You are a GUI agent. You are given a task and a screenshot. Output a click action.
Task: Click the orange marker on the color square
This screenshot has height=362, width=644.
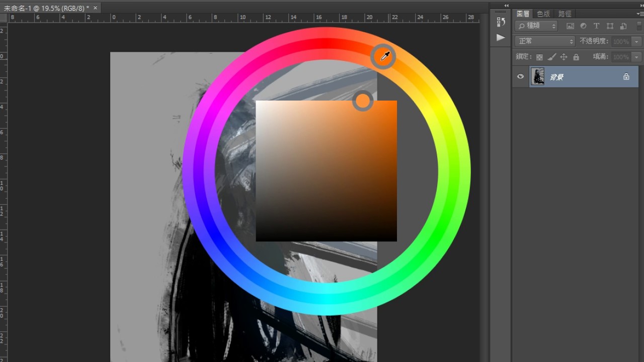(x=363, y=101)
